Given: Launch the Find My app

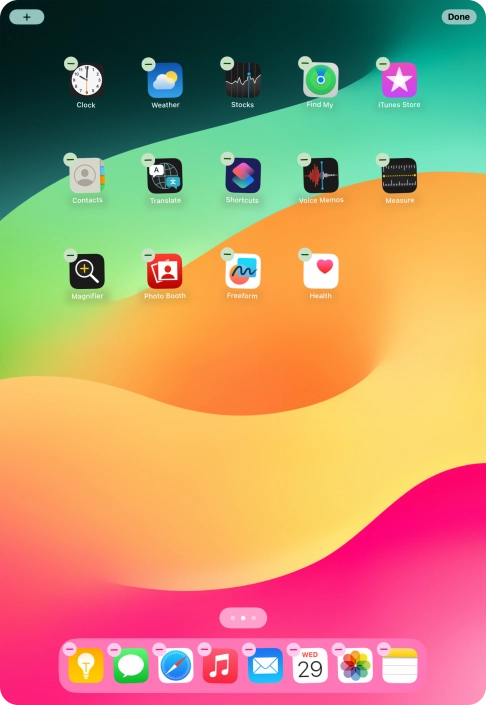Looking at the screenshot, I should [x=321, y=80].
